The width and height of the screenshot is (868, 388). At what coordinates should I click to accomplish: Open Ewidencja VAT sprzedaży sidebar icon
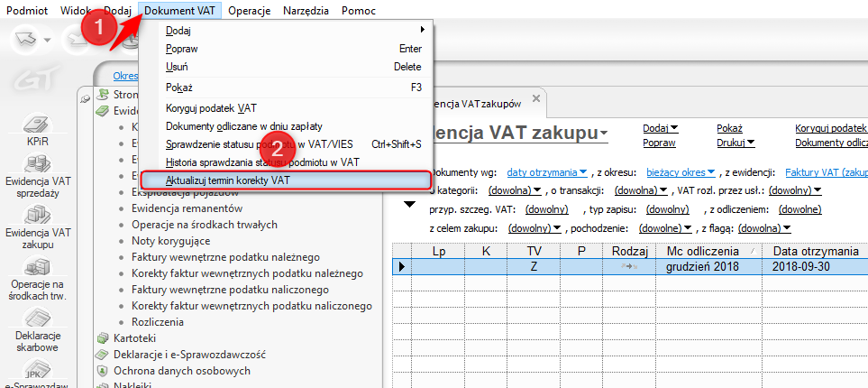click(38, 163)
